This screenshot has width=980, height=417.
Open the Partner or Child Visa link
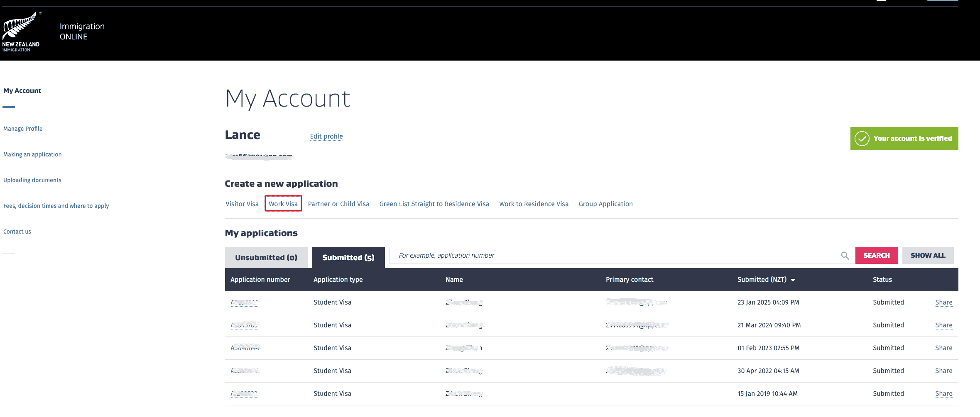click(x=338, y=204)
